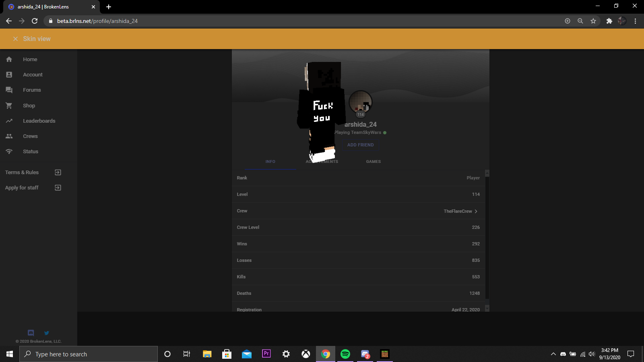Image resolution: width=644 pixels, height=362 pixels.
Task: Click the Account sidebar icon
Action: (9, 74)
